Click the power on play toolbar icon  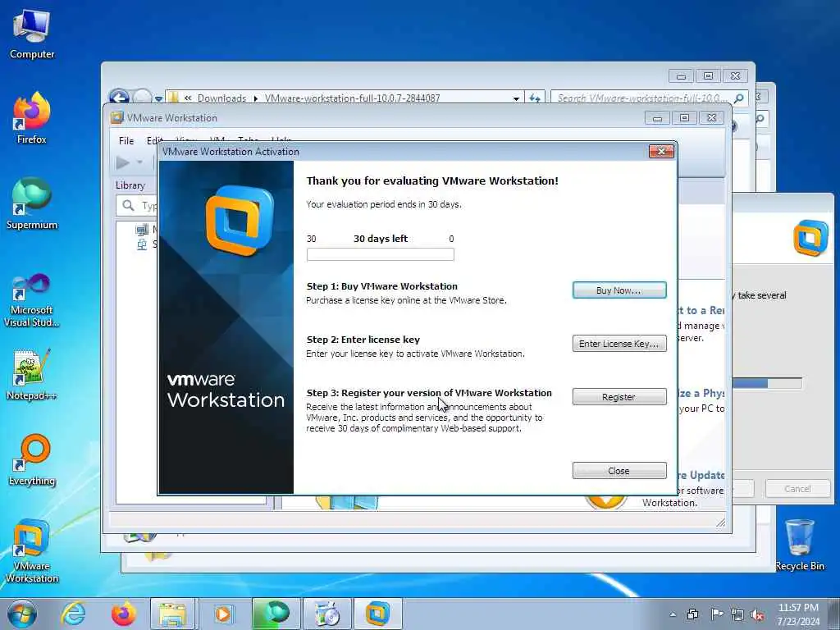123,162
